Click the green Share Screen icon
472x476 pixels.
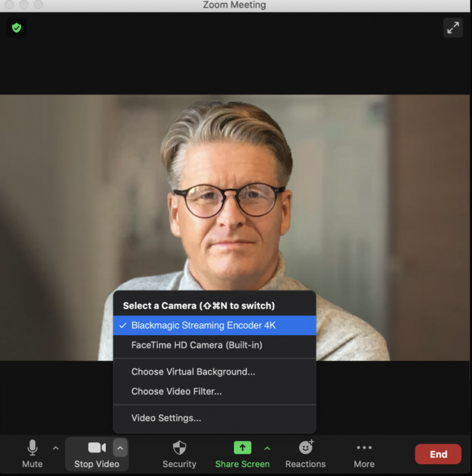coord(242,448)
